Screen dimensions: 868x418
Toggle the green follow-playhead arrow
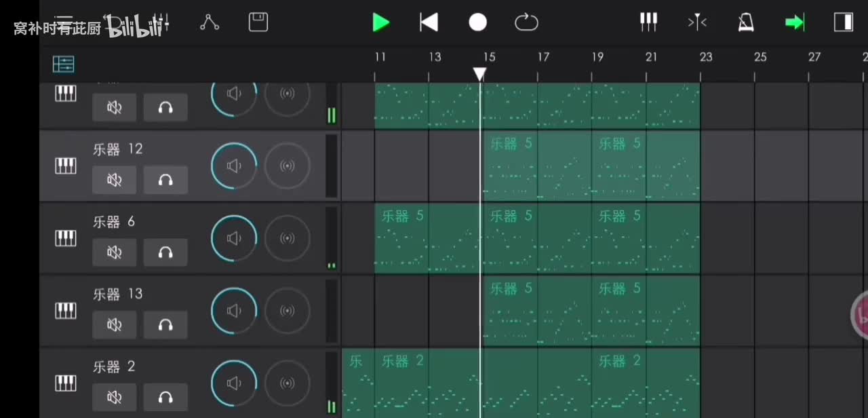click(795, 22)
